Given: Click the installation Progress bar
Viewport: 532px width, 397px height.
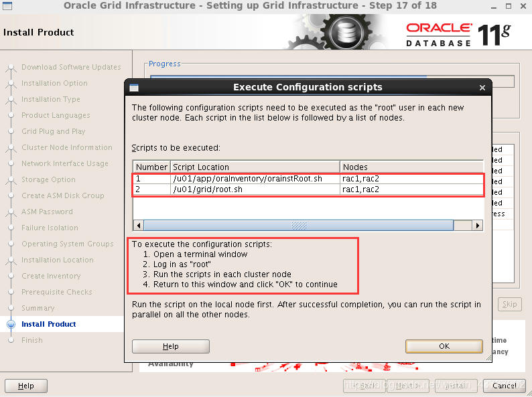Looking at the screenshot, I should pos(332,82).
